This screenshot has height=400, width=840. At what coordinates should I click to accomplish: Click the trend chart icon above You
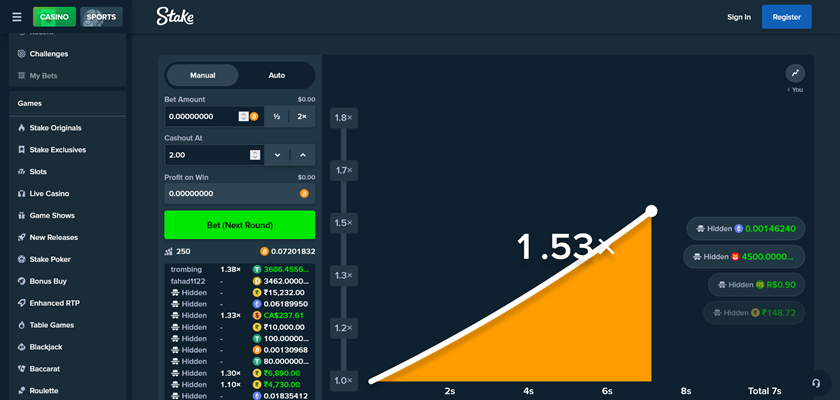tap(795, 73)
